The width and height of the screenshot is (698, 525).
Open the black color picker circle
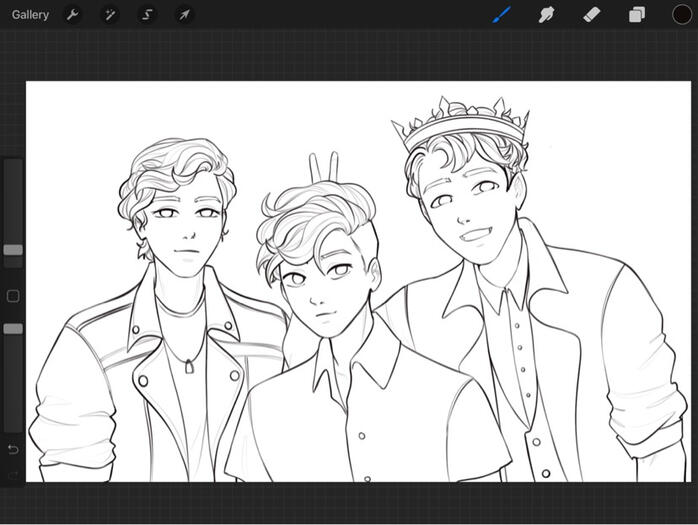(681, 15)
